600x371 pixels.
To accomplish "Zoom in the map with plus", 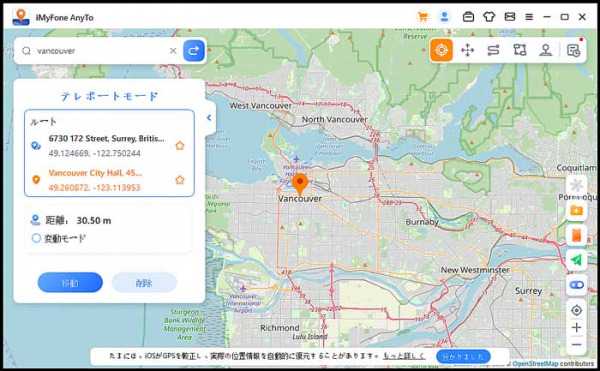I will click(576, 327).
